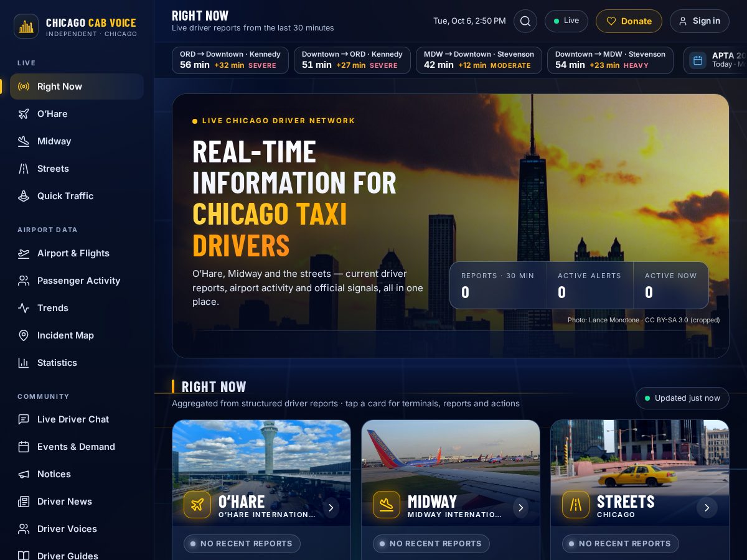Viewport: 747px width, 560px height.
Task: Select the ORD → Downtown Kennedy travel time chip
Action: [x=230, y=60]
